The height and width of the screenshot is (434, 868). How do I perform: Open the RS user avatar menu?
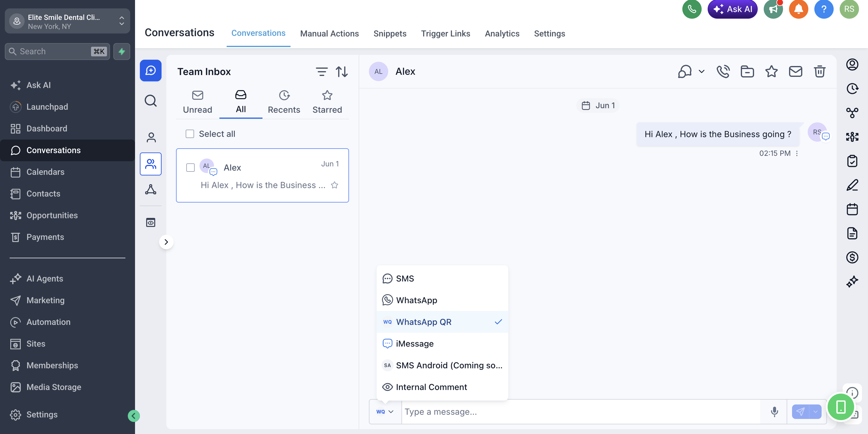pyautogui.click(x=849, y=9)
